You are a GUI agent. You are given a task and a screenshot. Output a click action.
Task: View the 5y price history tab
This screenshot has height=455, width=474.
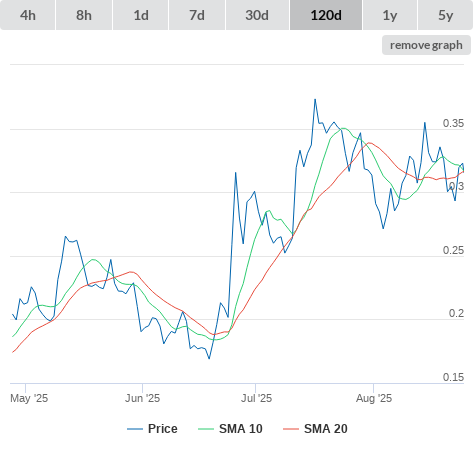[445, 15]
